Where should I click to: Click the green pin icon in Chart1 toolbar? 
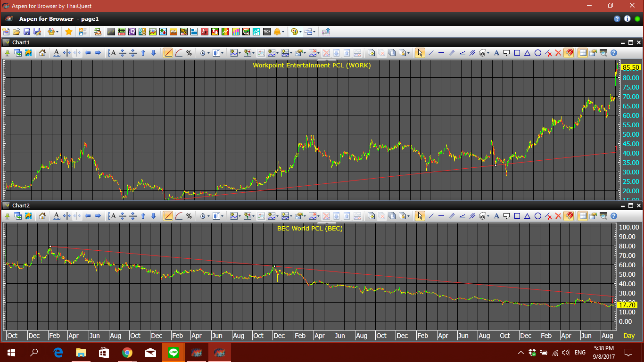click(7, 53)
